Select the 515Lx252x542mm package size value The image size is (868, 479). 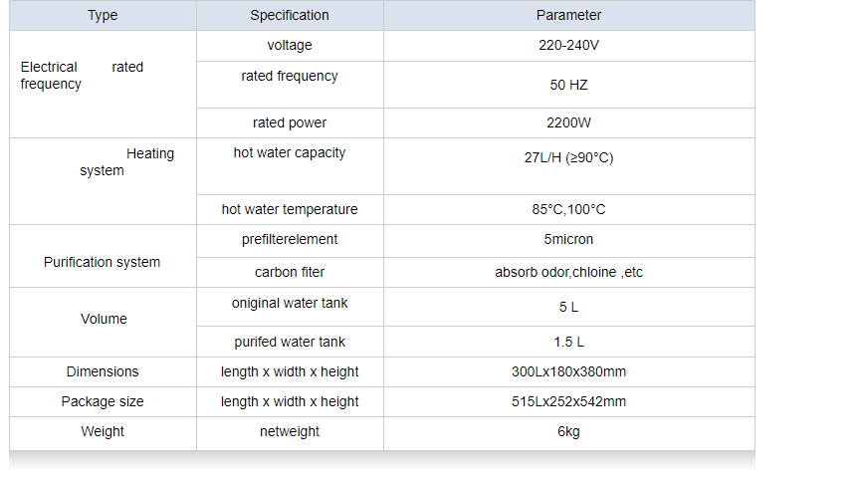(x=568, y=402)
